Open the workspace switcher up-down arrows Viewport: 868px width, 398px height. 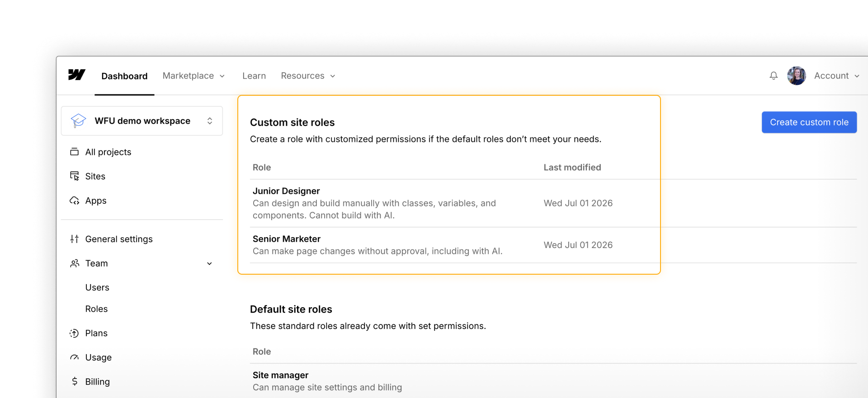tap(210, 121)
